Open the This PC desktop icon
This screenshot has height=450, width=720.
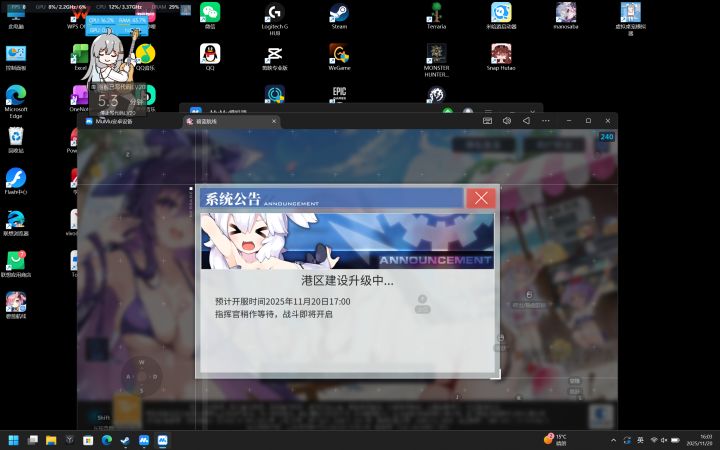[x=16, y=16]
